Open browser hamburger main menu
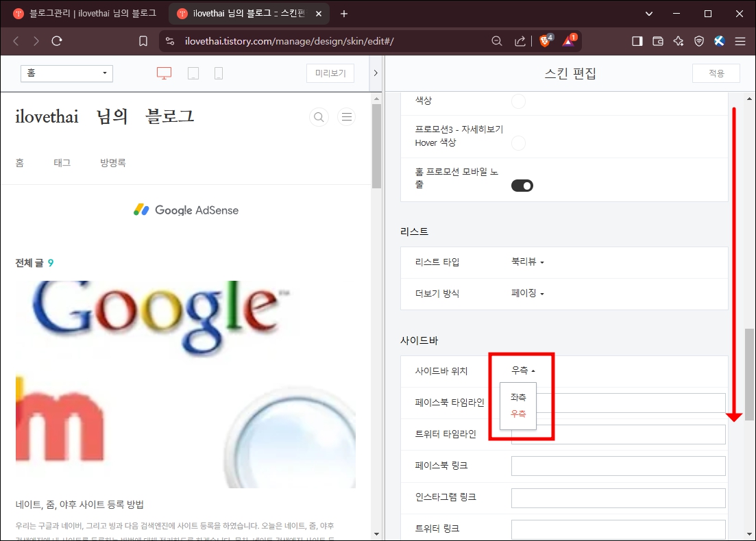The width and height of the screenshot is (756, 541). [x=740, y=41]
